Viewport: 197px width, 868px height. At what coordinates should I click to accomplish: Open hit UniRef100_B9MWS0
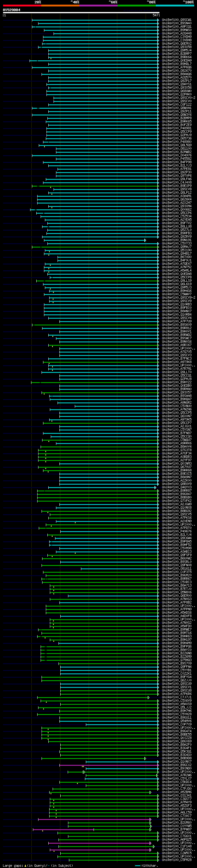coord(176,30)
